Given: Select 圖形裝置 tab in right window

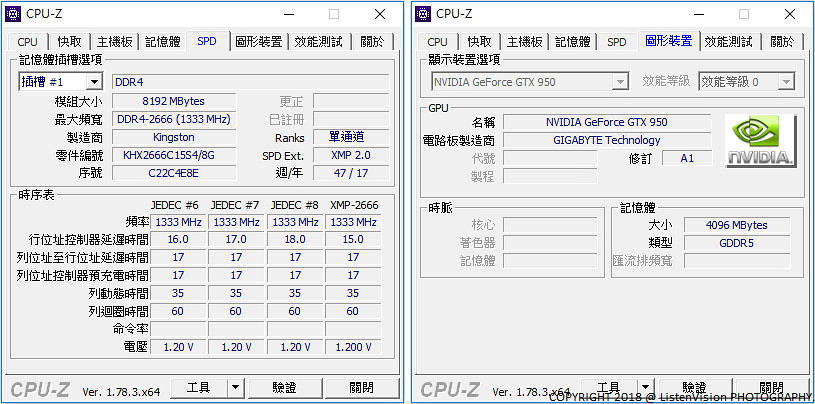Looking at the screenshot, I should click(x=668, y=41).
